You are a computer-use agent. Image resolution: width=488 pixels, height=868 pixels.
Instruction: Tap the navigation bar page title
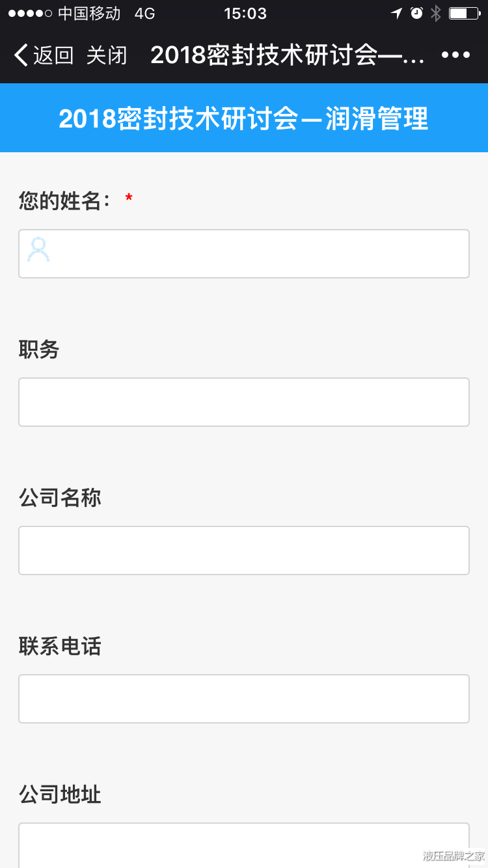coord(287,55)
